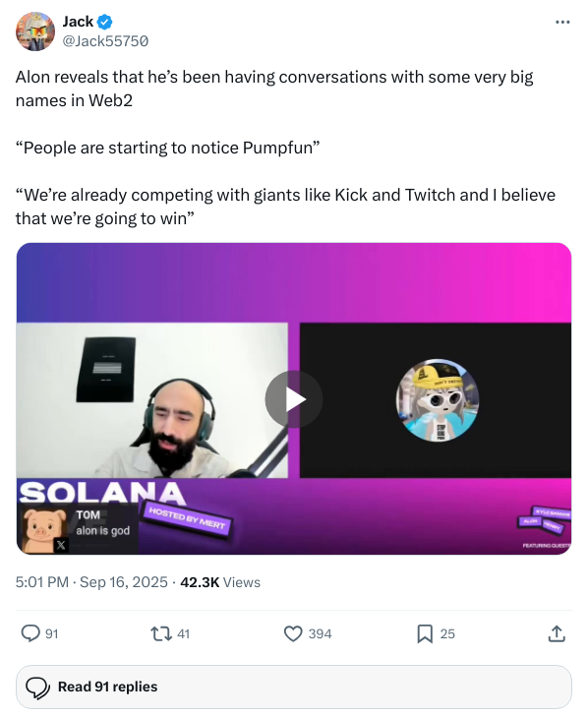Like the post with the heart icon

pos(293,633)
